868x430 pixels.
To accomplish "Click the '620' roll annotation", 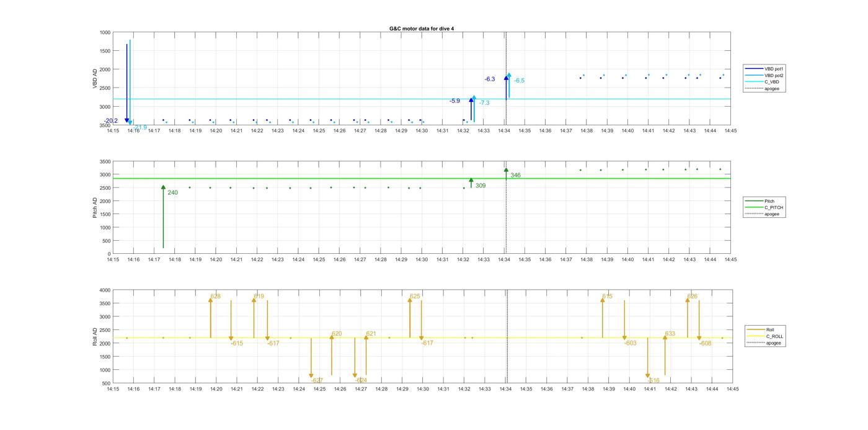I will 337,334.
